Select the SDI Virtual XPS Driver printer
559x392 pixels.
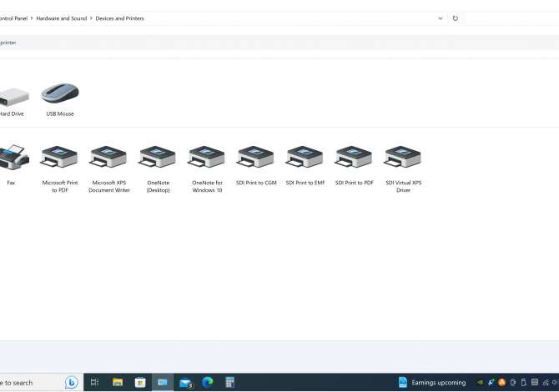[403, 158]
